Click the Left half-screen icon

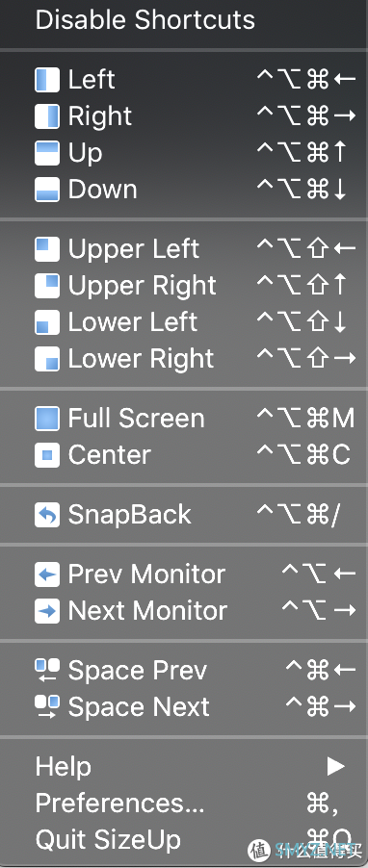47,80
